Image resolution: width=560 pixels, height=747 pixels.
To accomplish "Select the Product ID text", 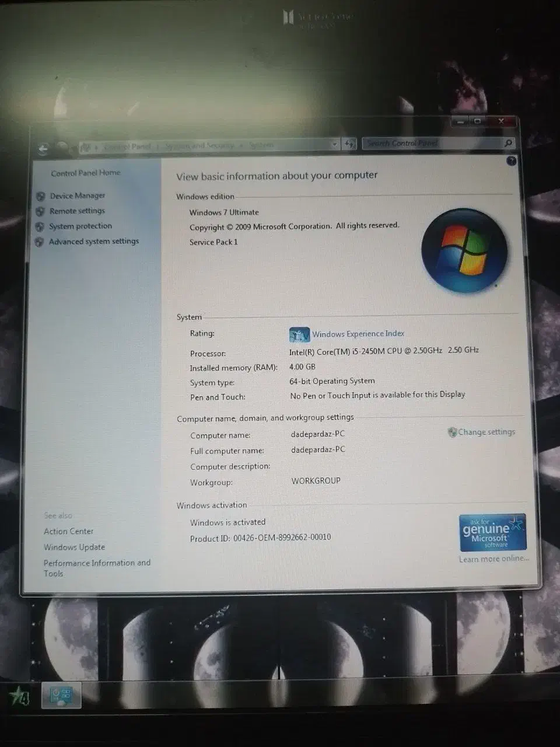I will pos(260,538).
